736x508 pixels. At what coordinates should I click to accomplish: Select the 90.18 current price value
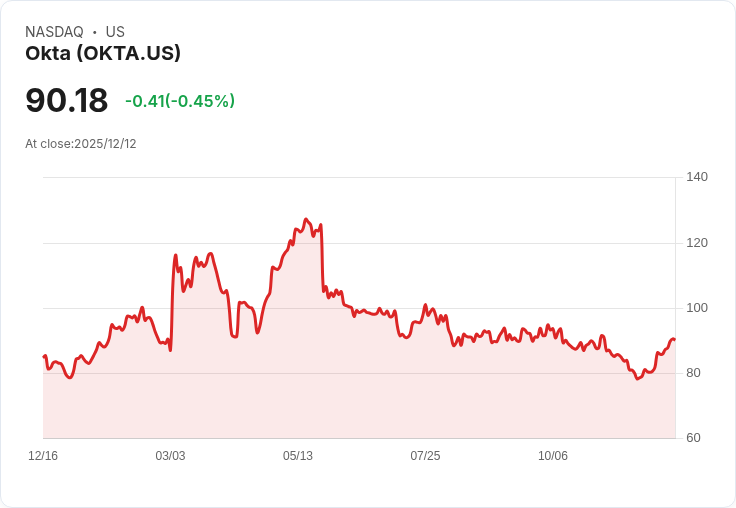(x=67, y=100)
